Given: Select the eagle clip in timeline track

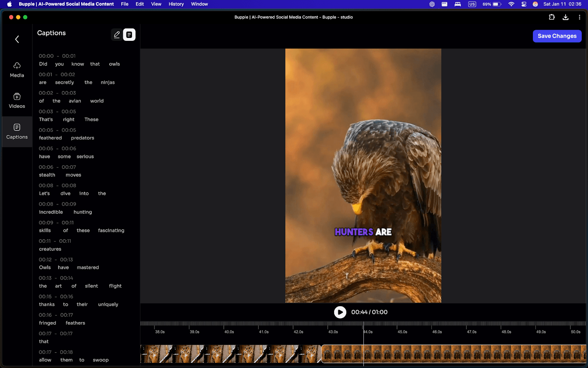Looking at the screenshot, I should click(454, 354).
